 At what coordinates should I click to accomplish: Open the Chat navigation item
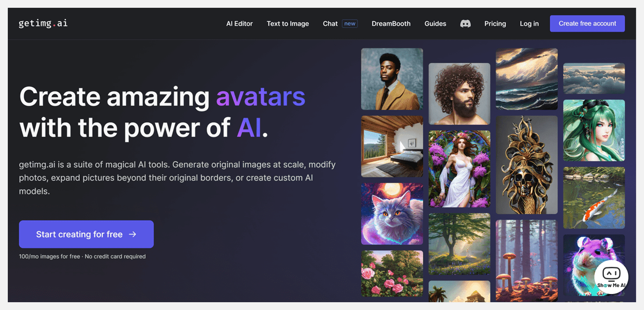pos(330,24)
